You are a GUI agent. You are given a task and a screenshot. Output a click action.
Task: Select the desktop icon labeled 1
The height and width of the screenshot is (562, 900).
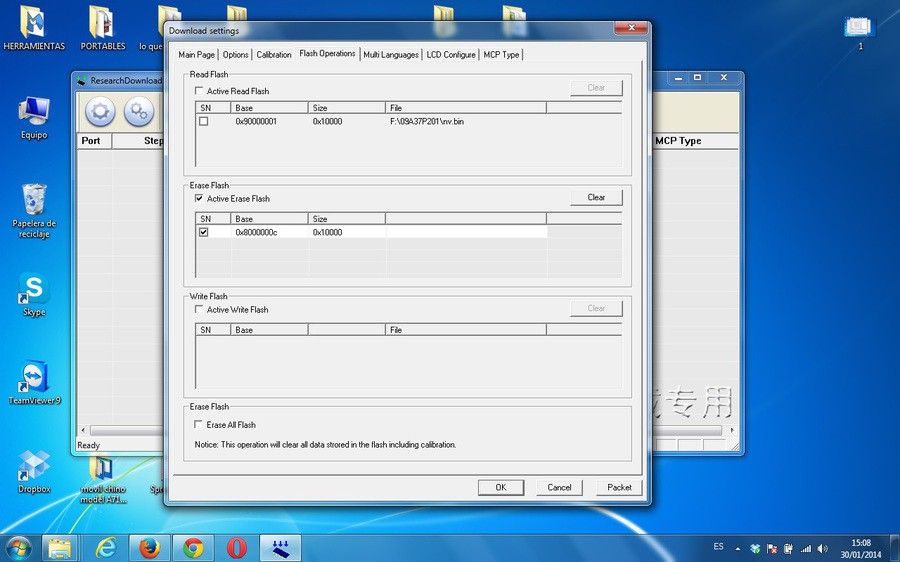tap(860, 33)
